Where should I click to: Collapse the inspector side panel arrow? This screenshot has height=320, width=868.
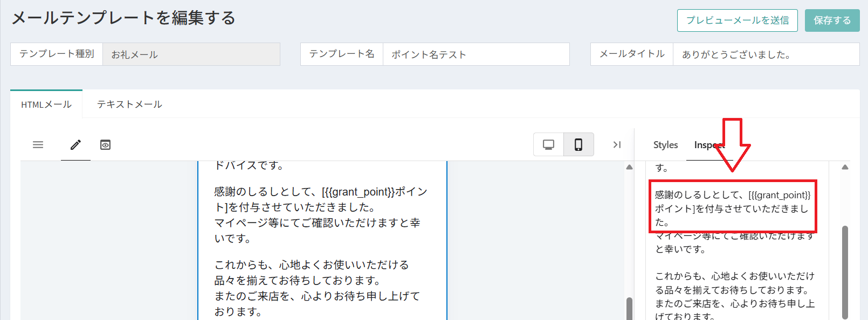(x=617, y=144)
